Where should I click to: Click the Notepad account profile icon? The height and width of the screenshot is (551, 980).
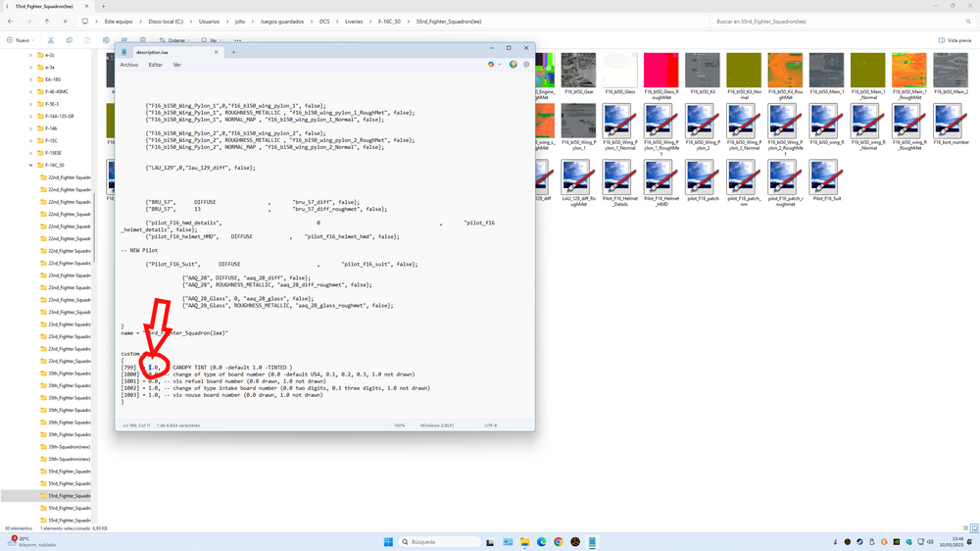pyautogui.click(x=514, y=65)
